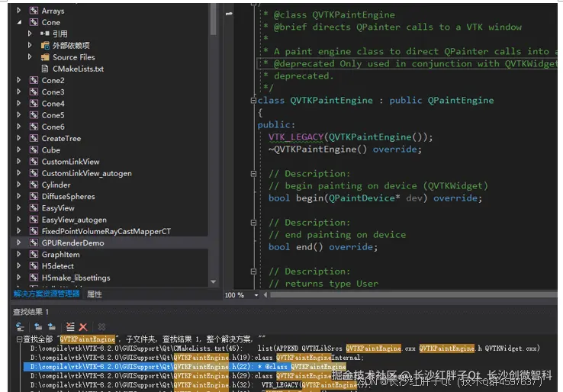Expand the Cone4 project node
The width and height of the screenshot is (563, 392).
19,104
